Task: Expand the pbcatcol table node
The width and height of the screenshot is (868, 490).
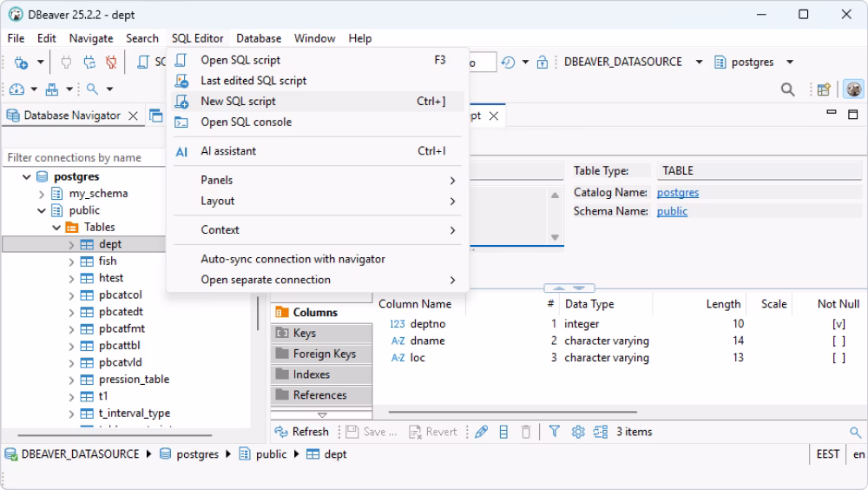Action: pos(71,295)
